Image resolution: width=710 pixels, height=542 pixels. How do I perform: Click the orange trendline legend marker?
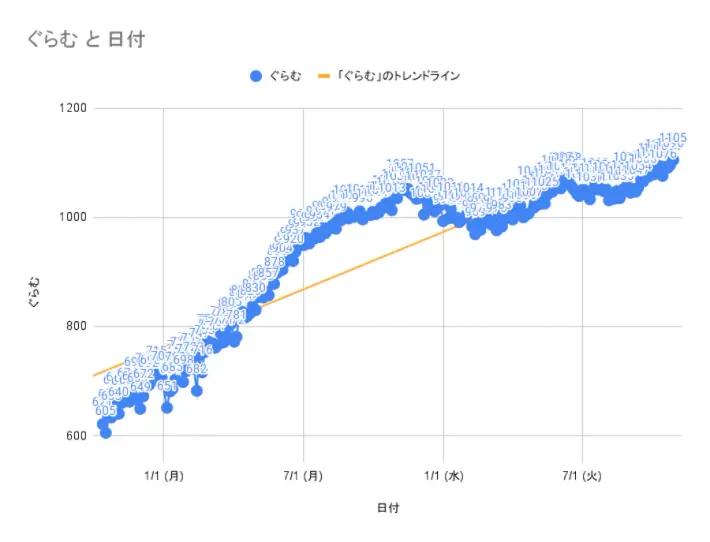(x=323, y=76)
